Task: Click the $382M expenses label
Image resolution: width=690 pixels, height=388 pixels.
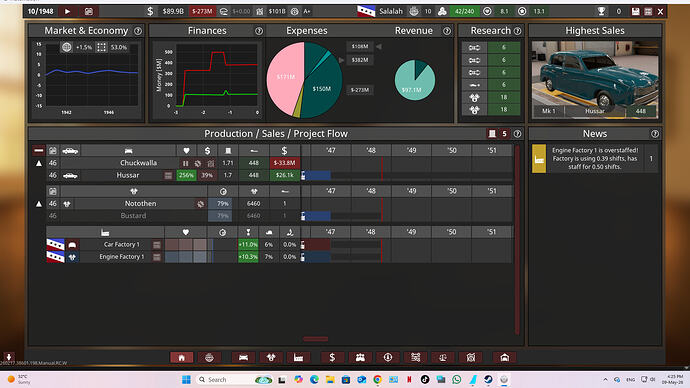Action: pos(360,60)
